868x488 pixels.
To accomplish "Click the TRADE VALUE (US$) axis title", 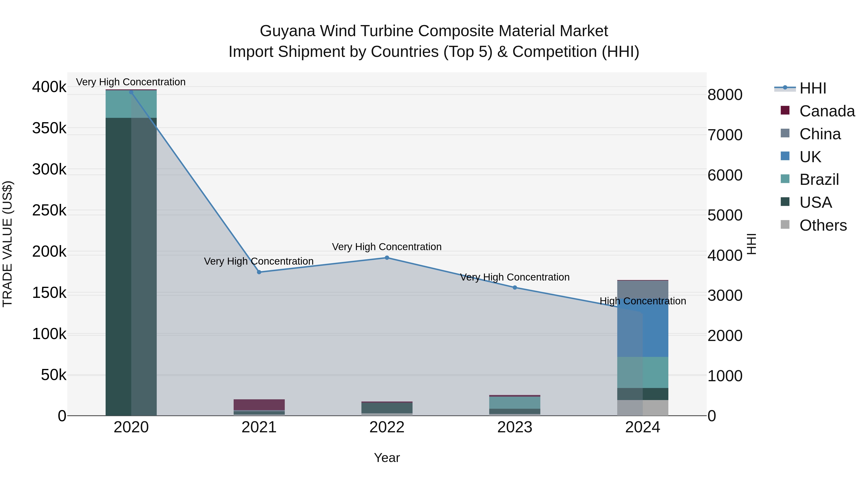I will coord(7,244).
